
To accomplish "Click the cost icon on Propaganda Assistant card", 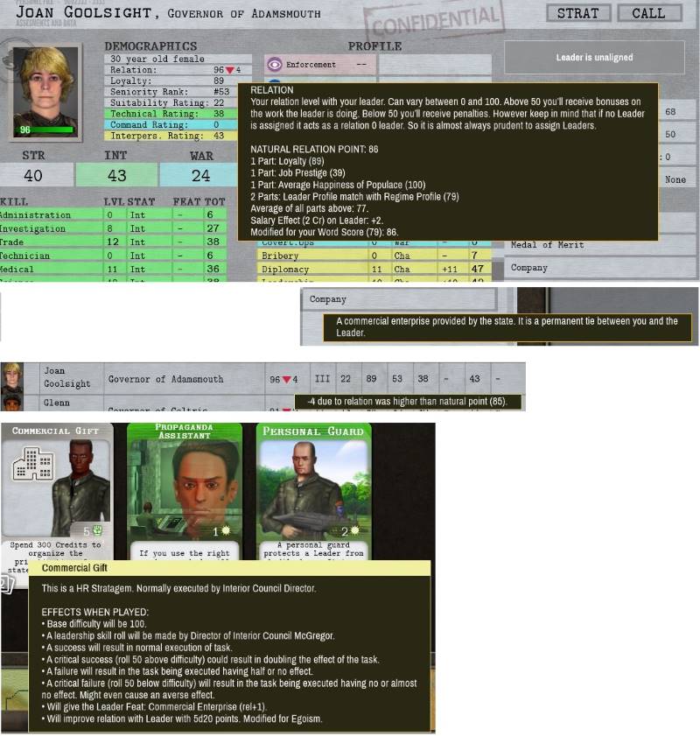I will point(226,531).
